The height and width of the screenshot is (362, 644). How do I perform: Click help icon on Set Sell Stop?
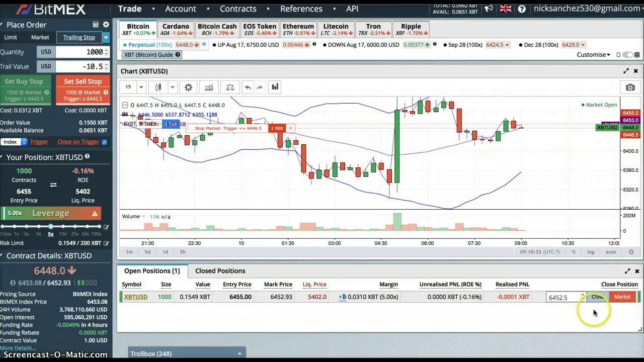[x=106, y=93]
